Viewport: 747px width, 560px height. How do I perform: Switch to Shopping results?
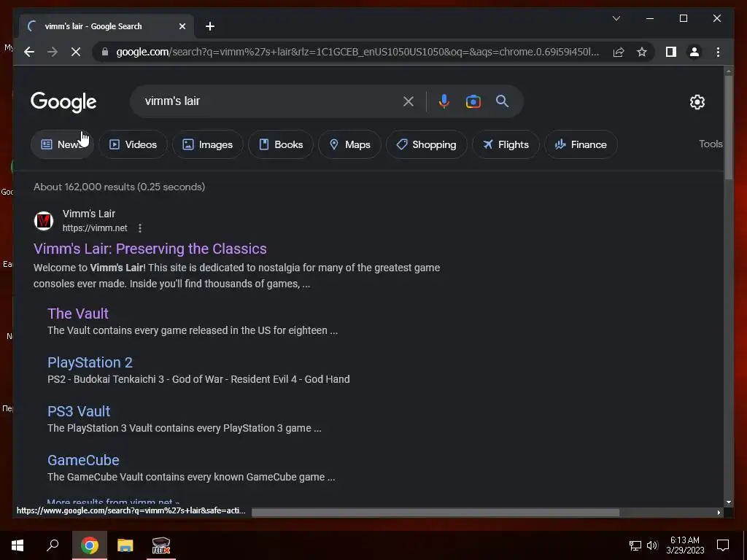point(426,144)
